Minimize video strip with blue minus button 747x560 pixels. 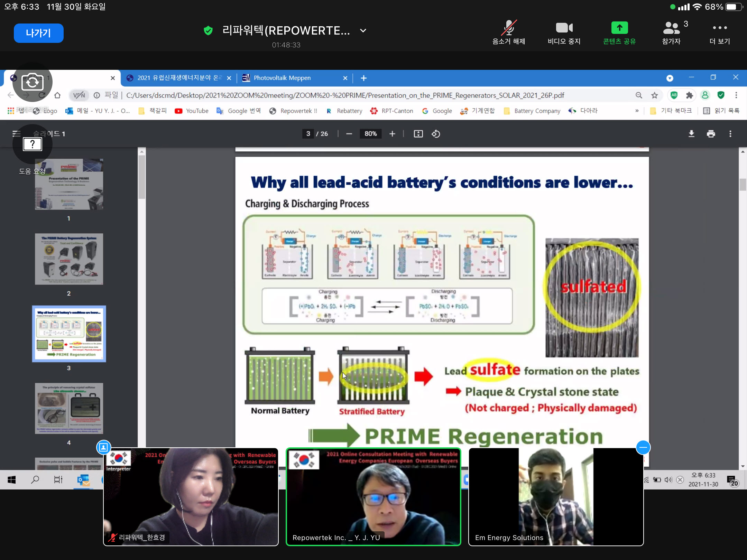click(643, 448)
